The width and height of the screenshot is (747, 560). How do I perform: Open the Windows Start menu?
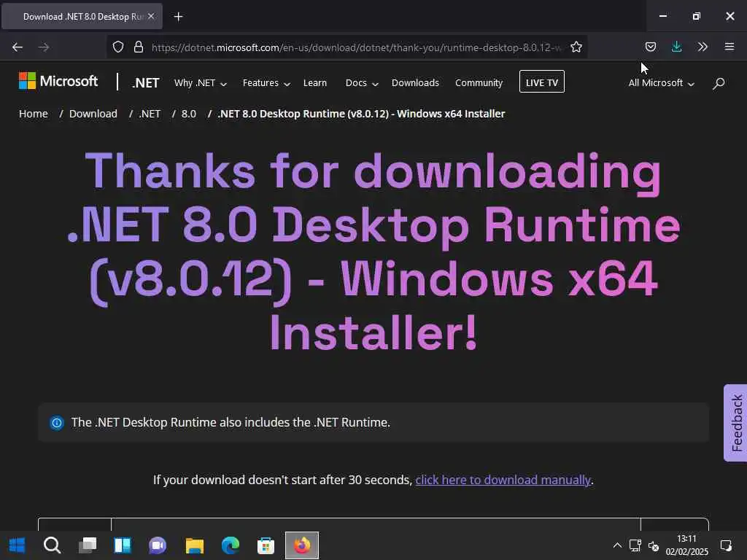click(x=18, y=545)
